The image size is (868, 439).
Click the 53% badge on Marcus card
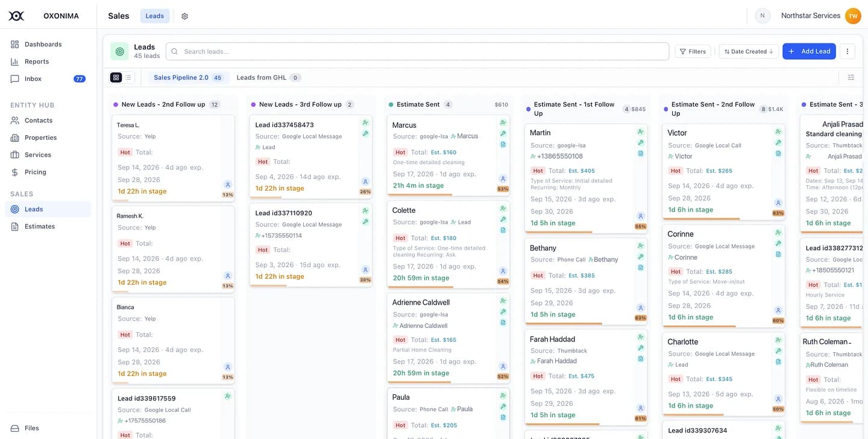503,189
